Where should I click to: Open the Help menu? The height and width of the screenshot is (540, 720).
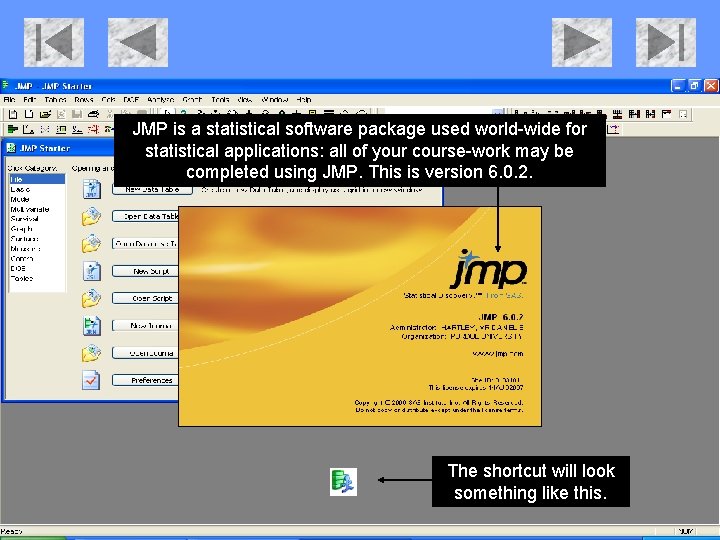point(304,99)
